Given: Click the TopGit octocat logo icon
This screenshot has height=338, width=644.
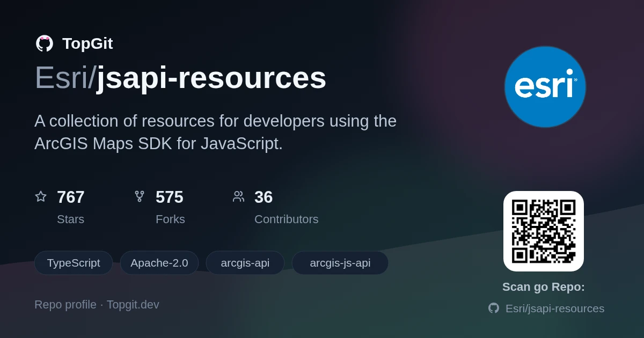Looking at the screenshot, I should [45, 43].
